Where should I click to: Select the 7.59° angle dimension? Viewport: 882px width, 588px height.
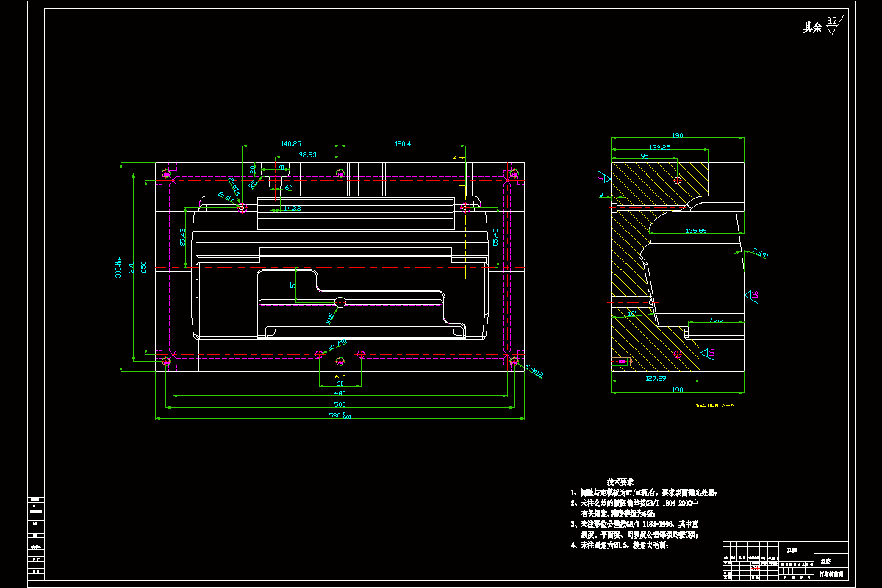[x=760, y=254]
